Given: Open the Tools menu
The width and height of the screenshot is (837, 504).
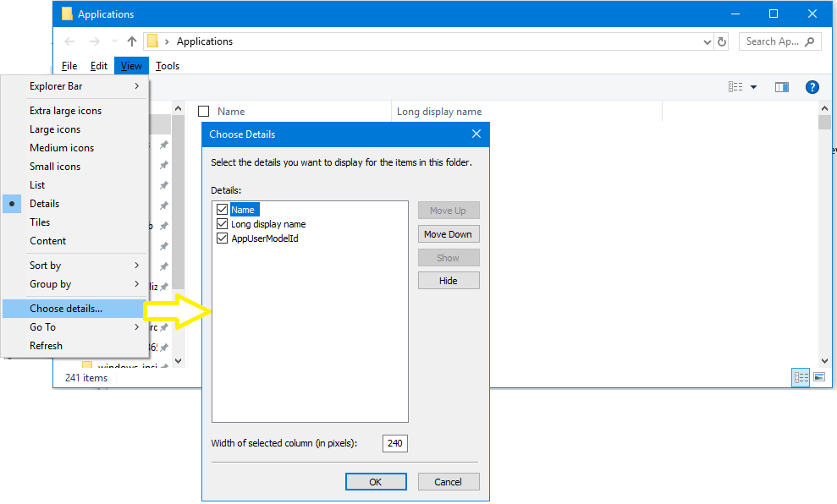Looking at the screenshot, I should pyautogui.click(x=168, y=65).
